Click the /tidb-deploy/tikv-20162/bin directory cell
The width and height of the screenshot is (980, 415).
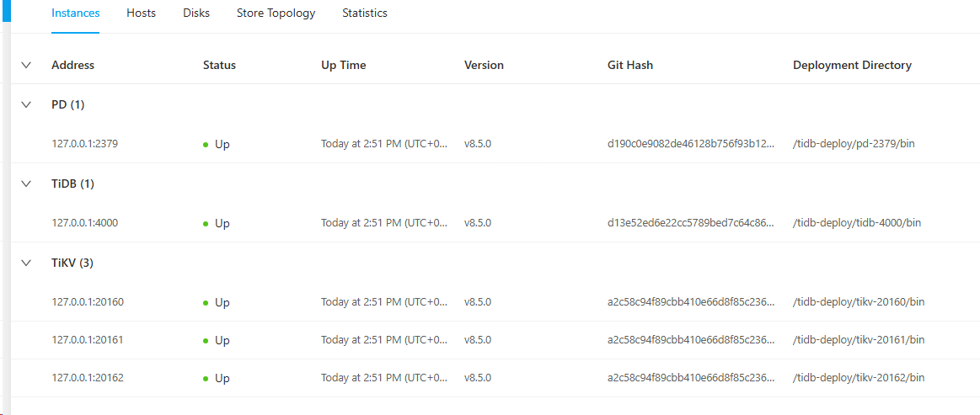tap(859, 378)
